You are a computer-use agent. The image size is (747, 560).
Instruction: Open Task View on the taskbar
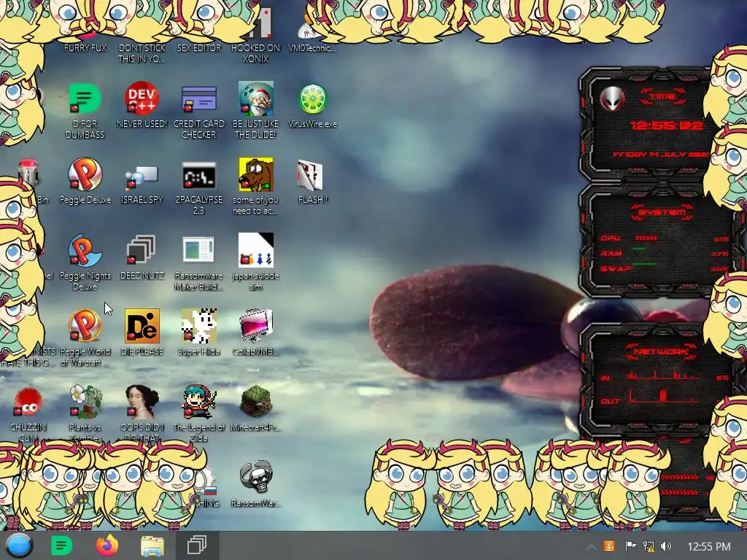point(196,545)
